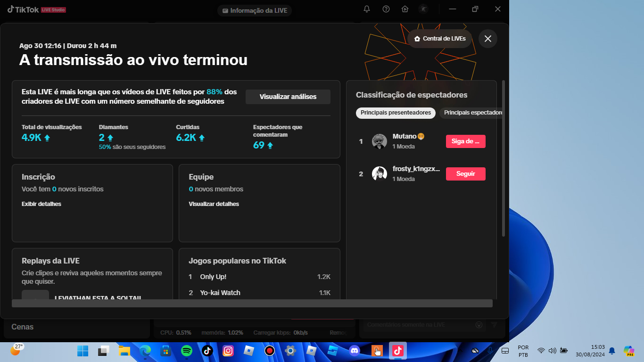Open the LIVE center house icon in header
644x362 pixels.
[405, 9]
